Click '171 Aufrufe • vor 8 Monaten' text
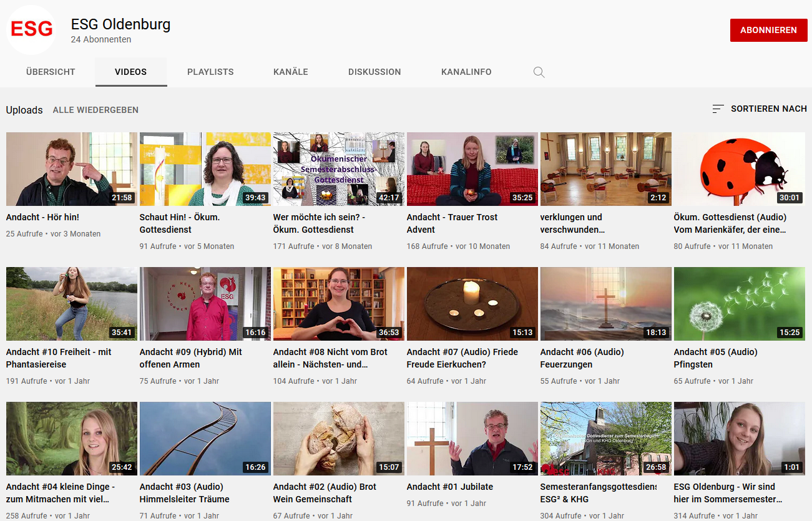Screen dimensions: 812x521 323,246
